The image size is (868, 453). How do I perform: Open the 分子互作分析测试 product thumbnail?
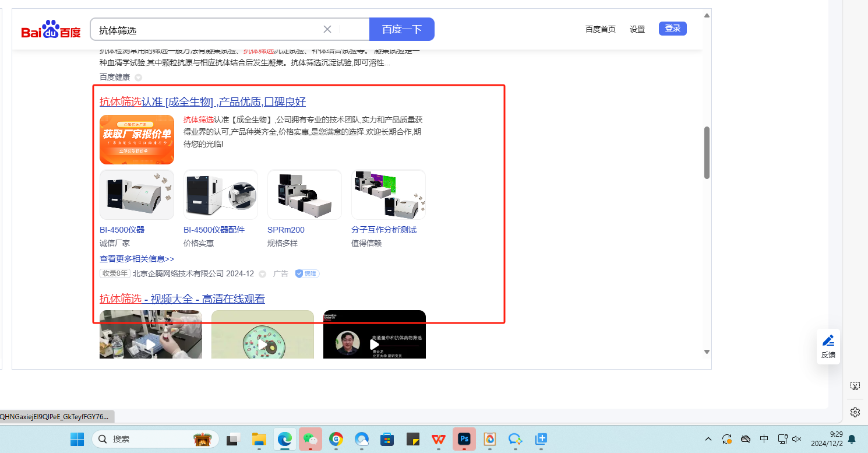[x=389, y=195]
